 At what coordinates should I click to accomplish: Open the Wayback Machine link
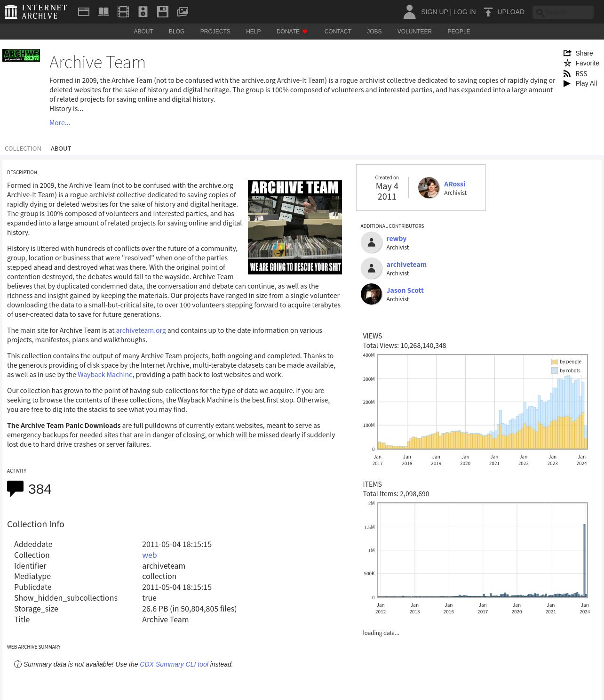(105, 375)
